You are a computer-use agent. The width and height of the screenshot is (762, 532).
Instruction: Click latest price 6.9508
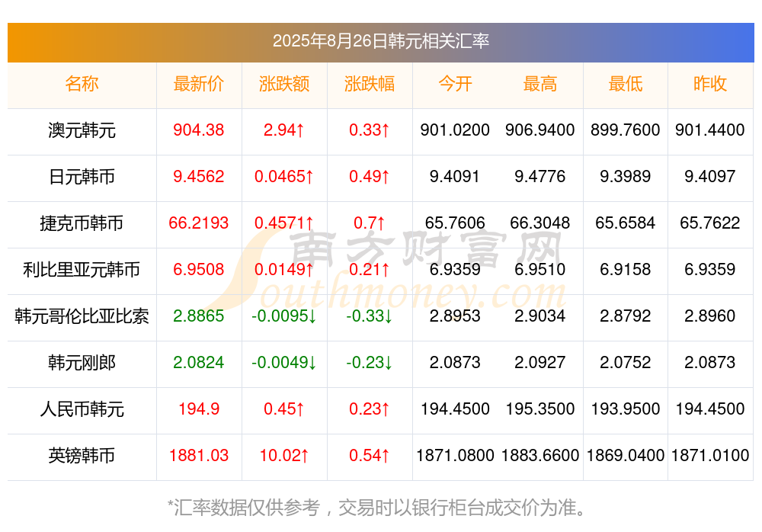(199, 269)
